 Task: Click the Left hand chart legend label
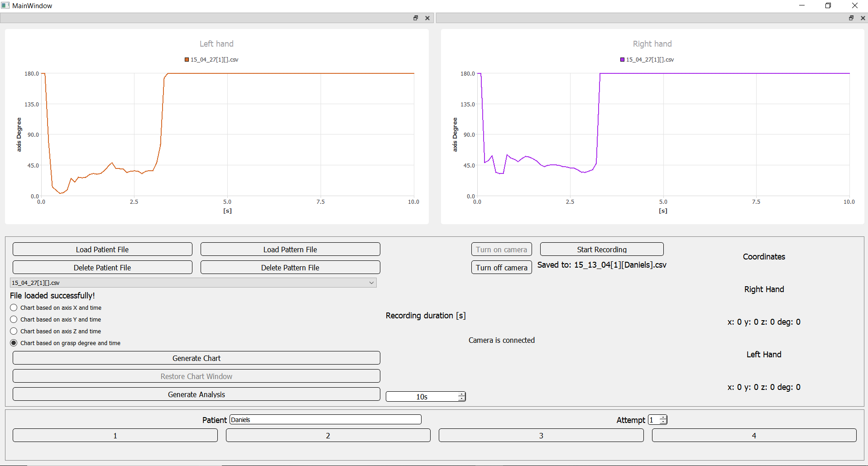coord(215,60)
